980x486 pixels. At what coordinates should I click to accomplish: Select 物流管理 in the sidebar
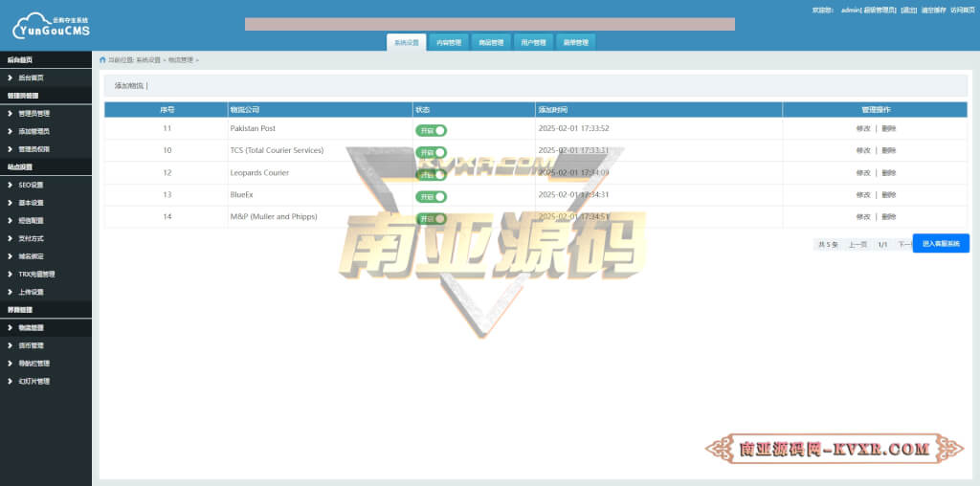coord(46,327)
